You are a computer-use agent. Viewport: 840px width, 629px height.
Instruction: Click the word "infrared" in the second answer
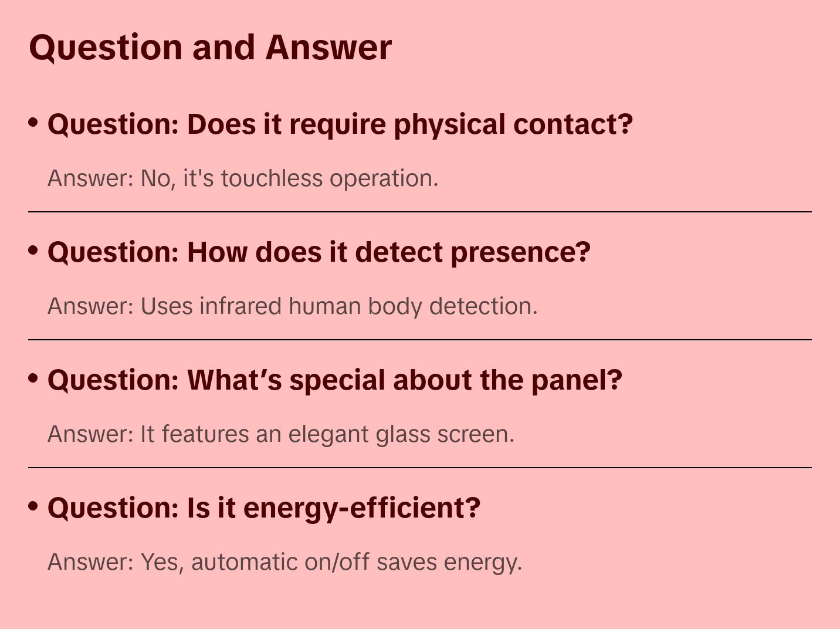click(x=241, y=306)
